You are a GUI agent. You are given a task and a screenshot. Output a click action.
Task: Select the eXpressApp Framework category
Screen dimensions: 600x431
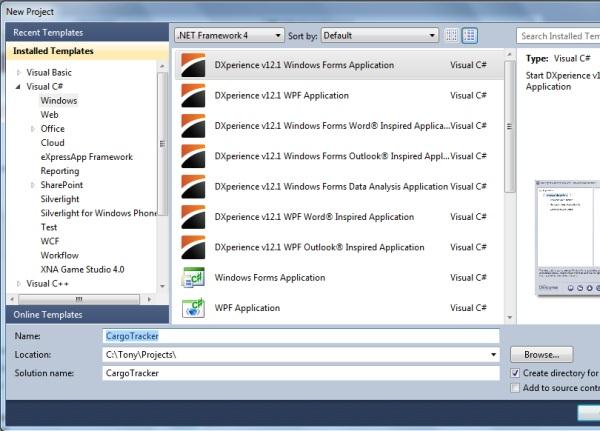click(86, 157)
